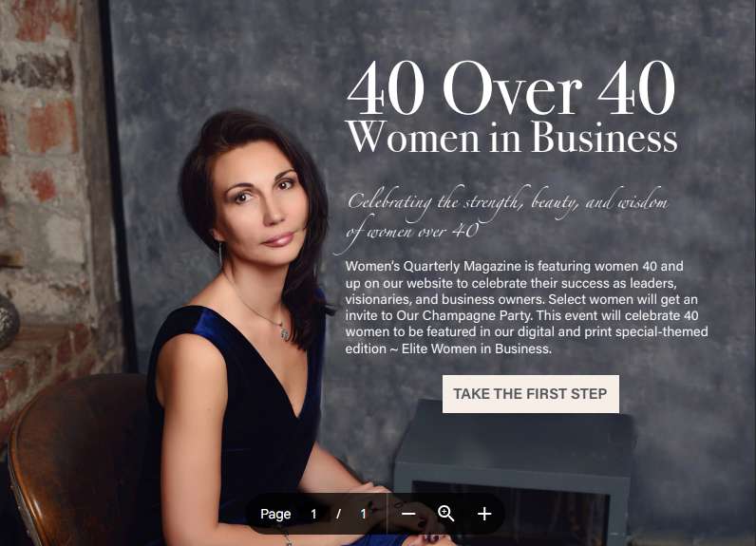Screen dimensions: 756x546
Task: Select the current page number field
Action: click(x=313, y=515)
